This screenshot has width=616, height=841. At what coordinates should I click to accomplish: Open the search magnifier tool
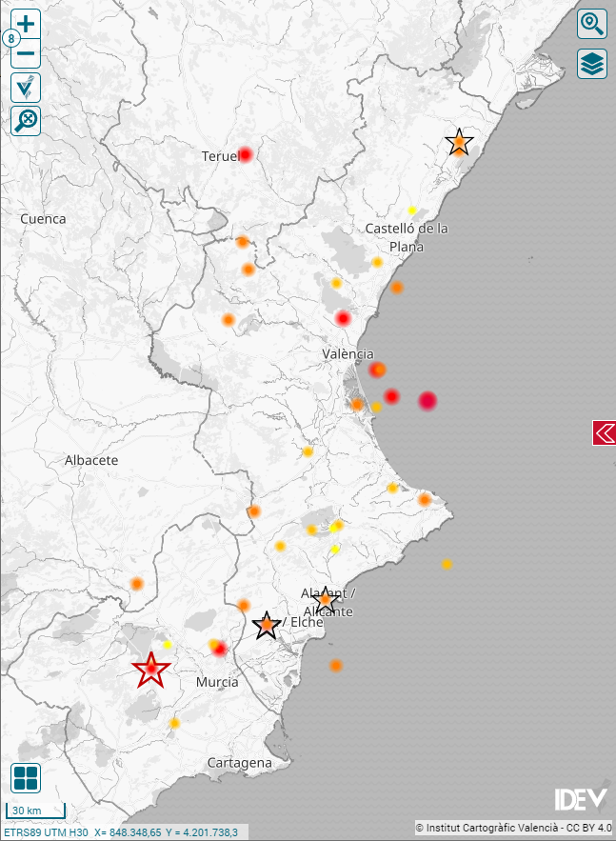click(x=592, y=24)
